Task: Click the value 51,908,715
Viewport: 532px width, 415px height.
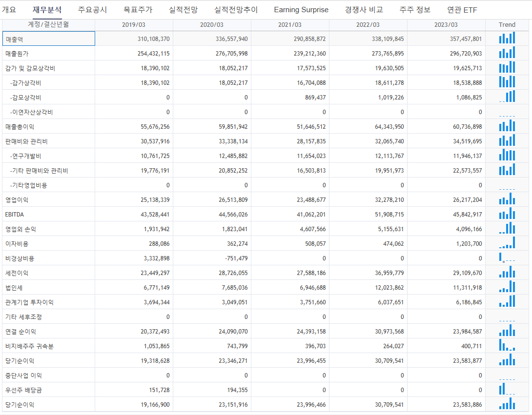Action: pos(389,215)
